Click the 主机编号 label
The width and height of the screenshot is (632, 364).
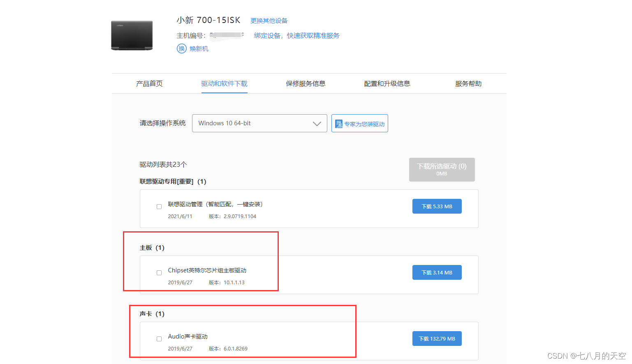[x=191, y=35]
